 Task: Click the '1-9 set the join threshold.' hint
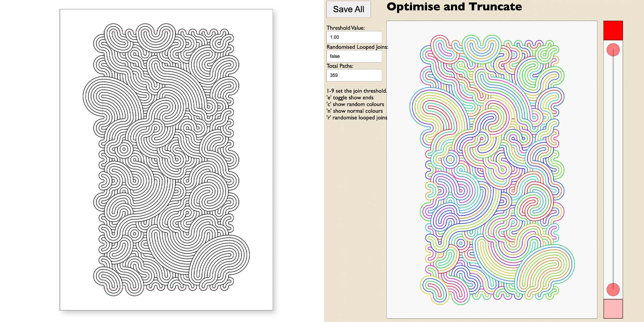point(357,91)
